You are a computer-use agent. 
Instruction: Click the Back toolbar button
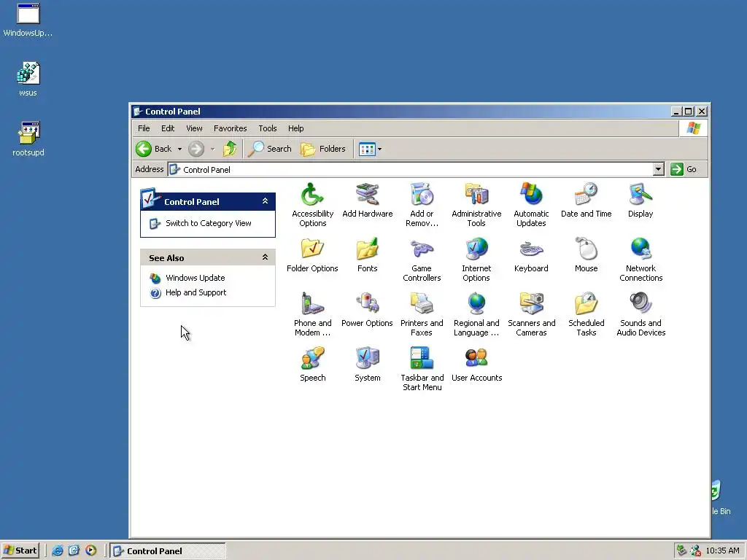tap(154, 149)
